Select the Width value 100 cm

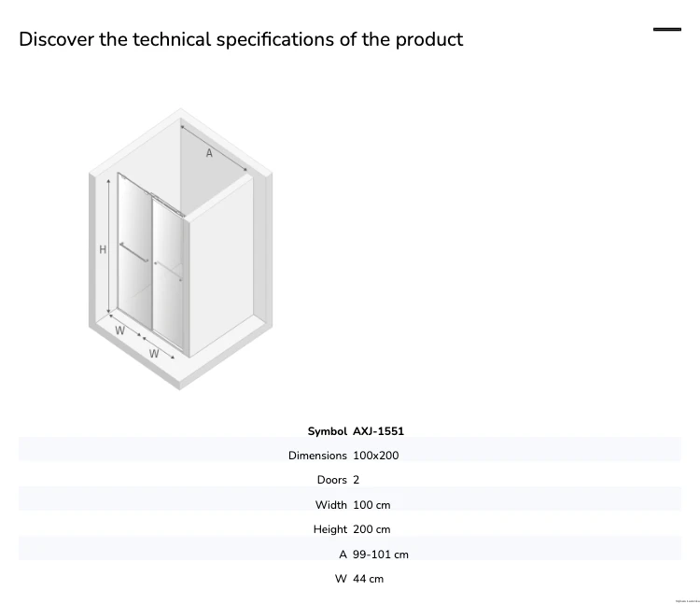click(371, 505)
